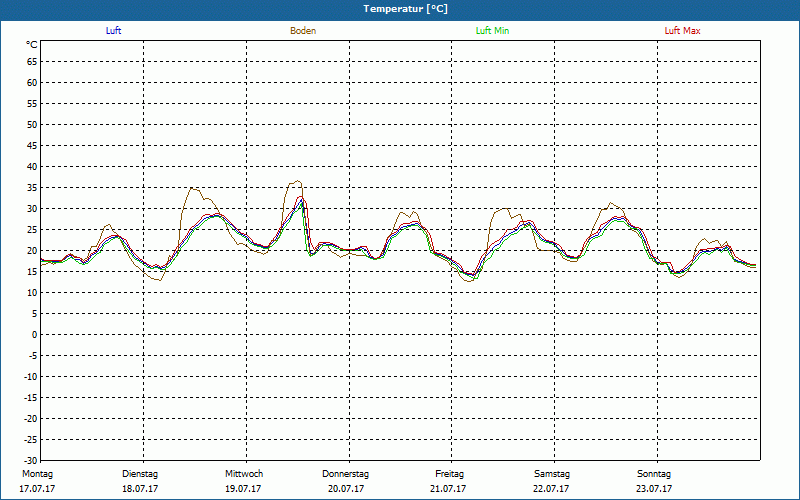Click the Dienstag day label
Screen dimensions: 800x500
(x=140, y=474)
